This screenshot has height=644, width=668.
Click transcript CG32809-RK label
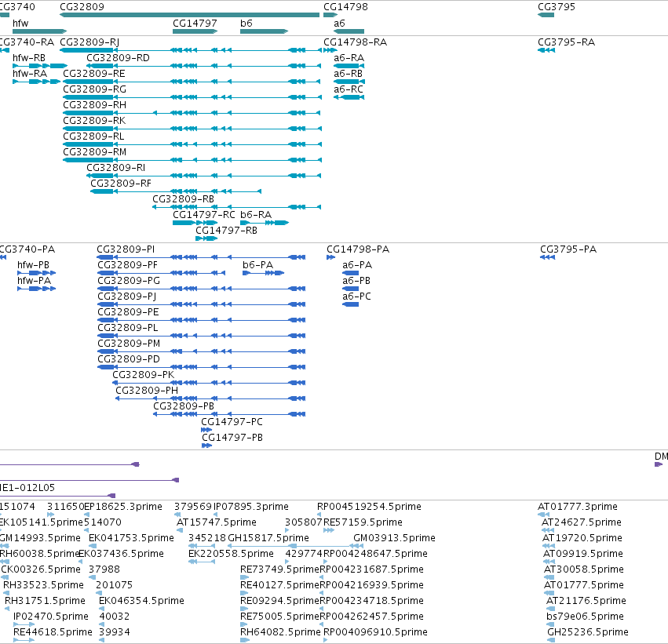(x=94, y=121)
